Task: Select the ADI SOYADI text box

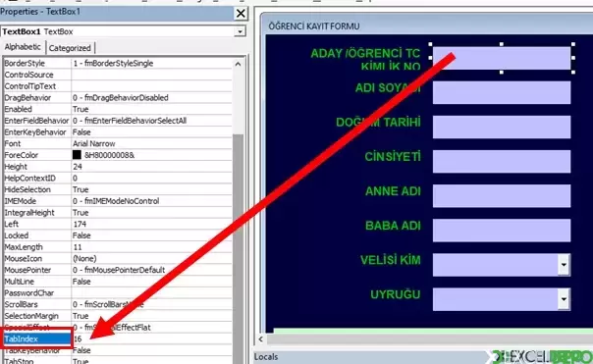Action: [502, 92]
